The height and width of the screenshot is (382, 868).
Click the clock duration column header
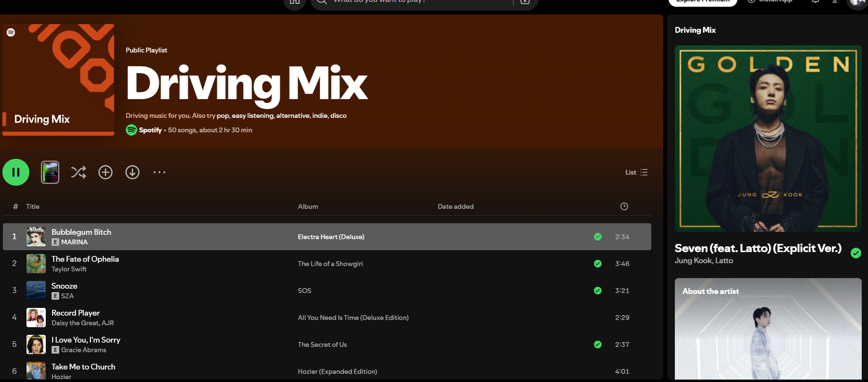624,206
